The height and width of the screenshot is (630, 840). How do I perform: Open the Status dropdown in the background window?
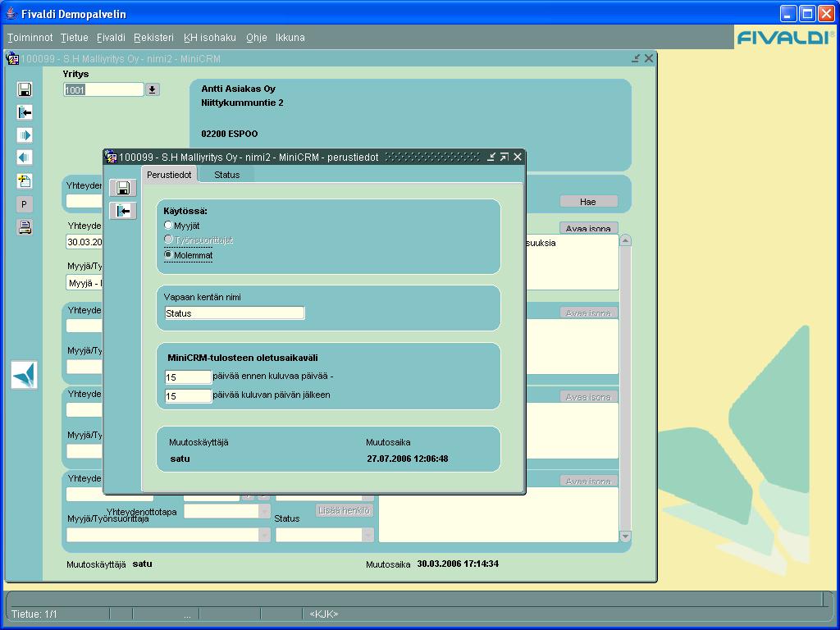coord(367,535)
